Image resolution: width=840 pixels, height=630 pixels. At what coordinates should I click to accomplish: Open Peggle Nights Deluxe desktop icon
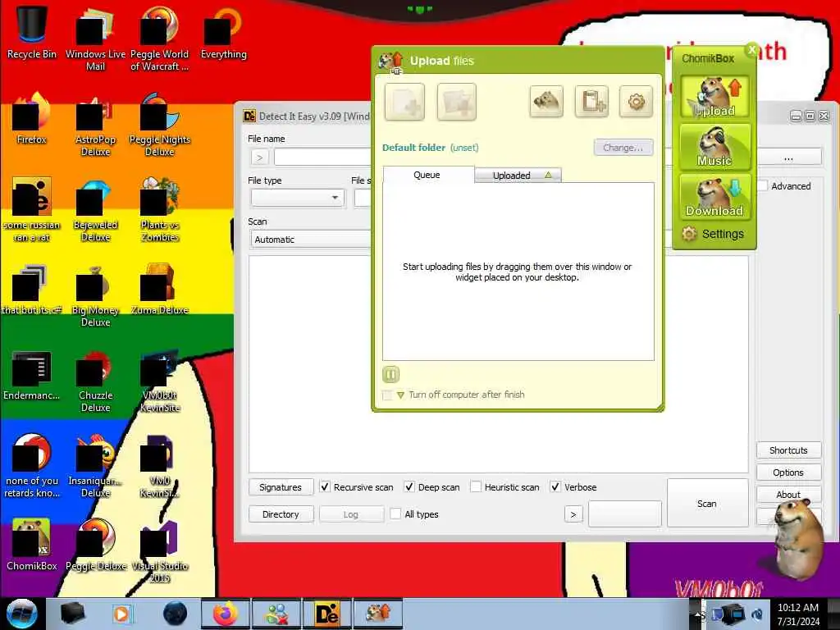159,125
